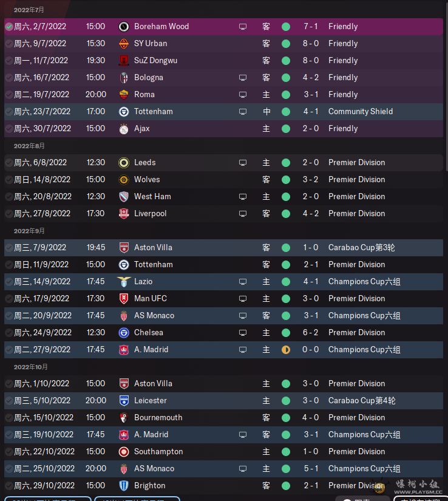Click the Chelsea club badge
Viewport: 448px width, 501px height.
click(124, 333)
